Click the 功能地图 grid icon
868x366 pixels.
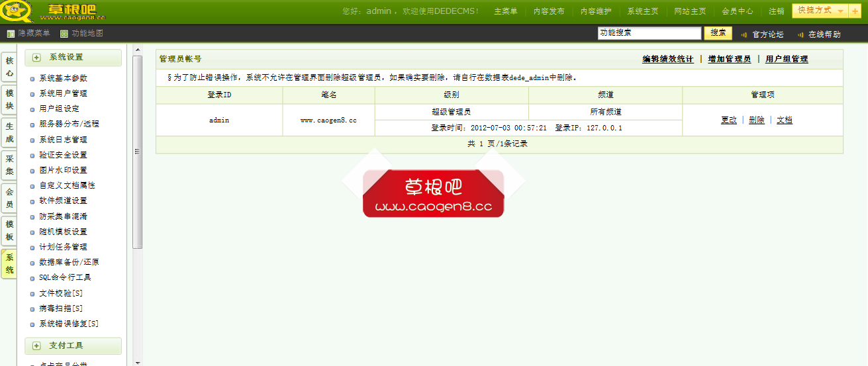[x=64, y=34]
